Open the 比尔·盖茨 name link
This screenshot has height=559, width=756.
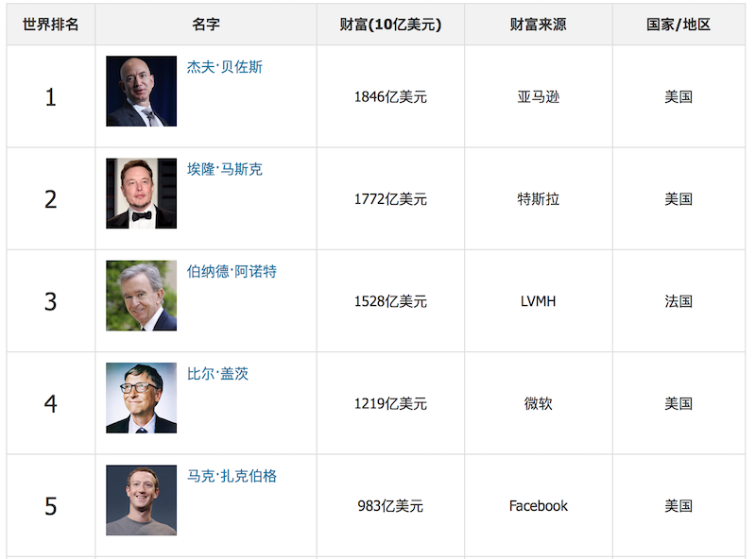[x=217, y=373]
